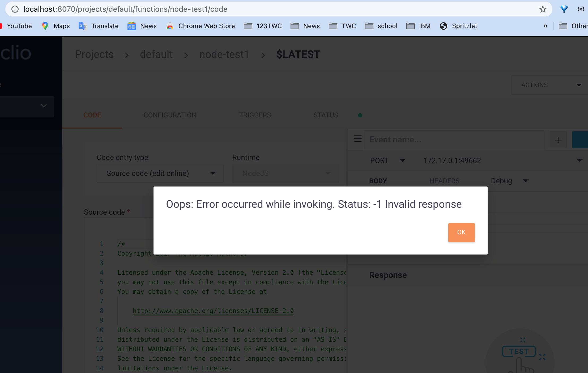Click the page info icon in the address bar
588x373 pixels.
click(15, 9)
